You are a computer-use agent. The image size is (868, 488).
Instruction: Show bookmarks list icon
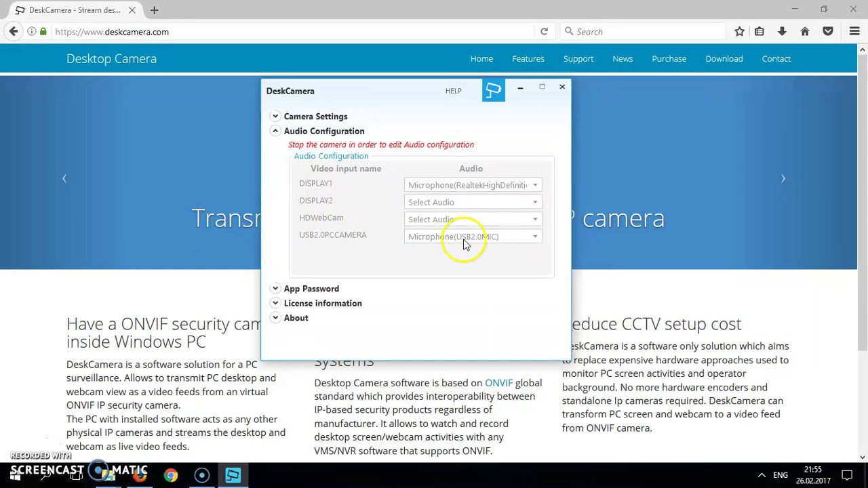(759, 31)
